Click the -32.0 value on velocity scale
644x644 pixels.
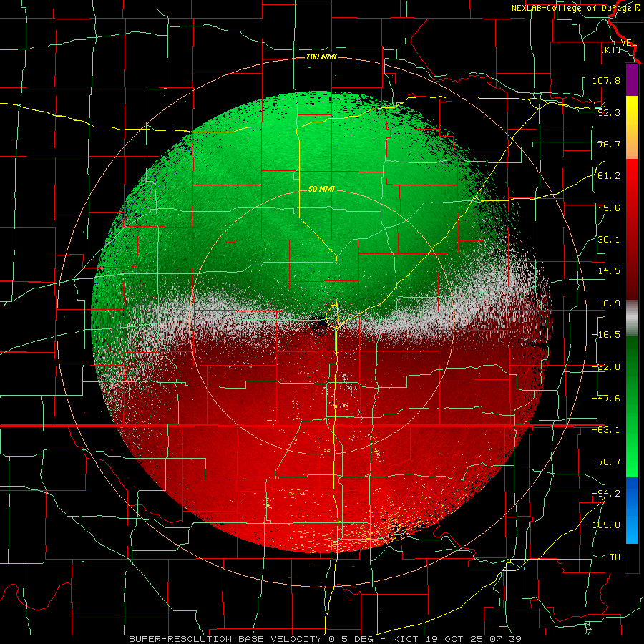606,367
